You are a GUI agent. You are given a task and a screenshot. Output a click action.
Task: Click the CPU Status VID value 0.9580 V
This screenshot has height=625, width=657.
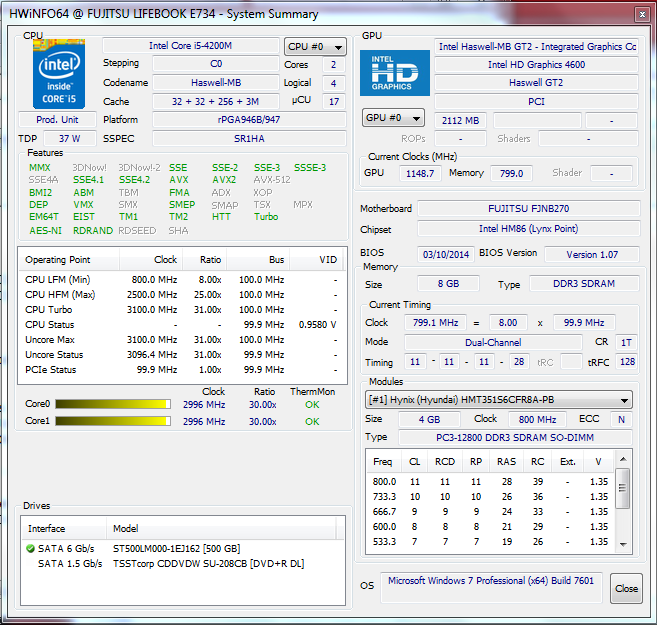click(318, 325)
